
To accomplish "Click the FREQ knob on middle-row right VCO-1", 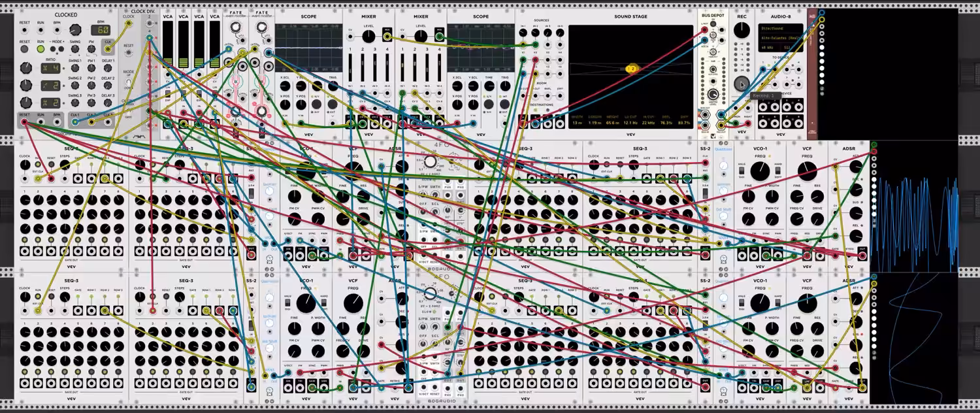I will [760, 172].
